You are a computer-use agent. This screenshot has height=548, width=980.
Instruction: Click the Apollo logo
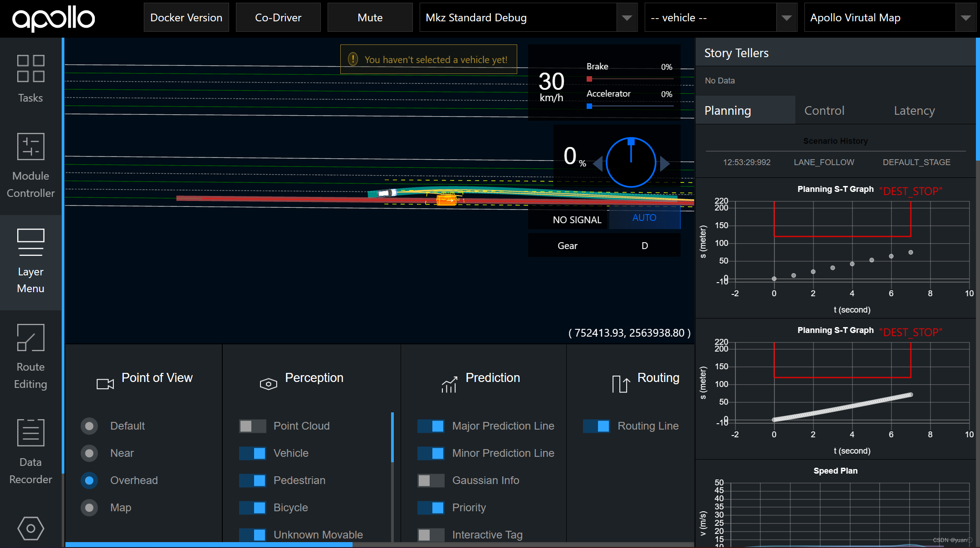click(54, 19)
